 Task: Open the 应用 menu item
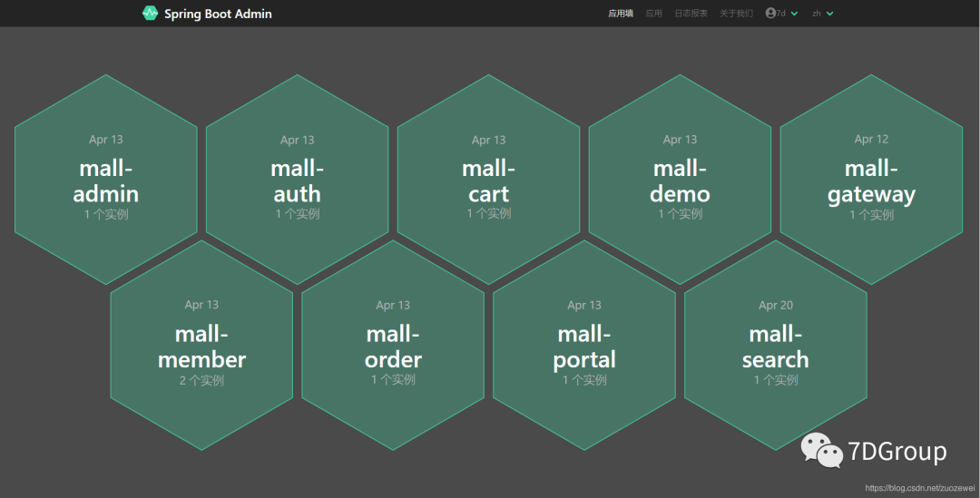pos(653,13)
